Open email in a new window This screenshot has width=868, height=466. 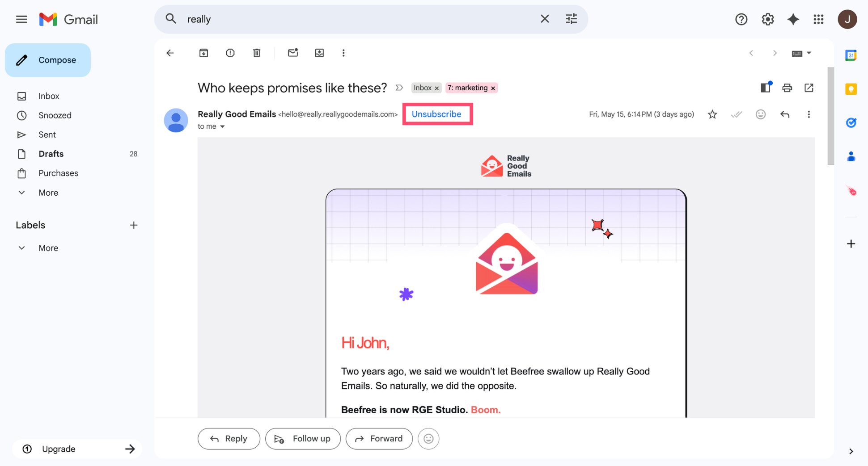tap(809, 88)
